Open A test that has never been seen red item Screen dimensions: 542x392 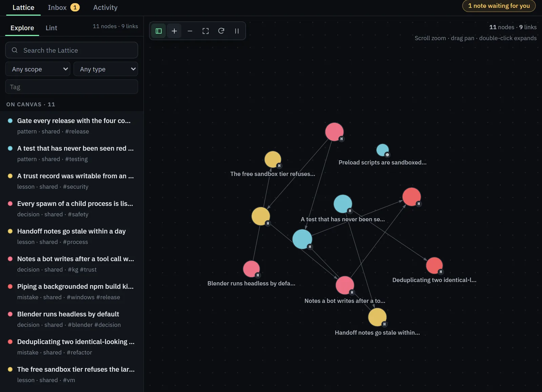click(71, 153)
